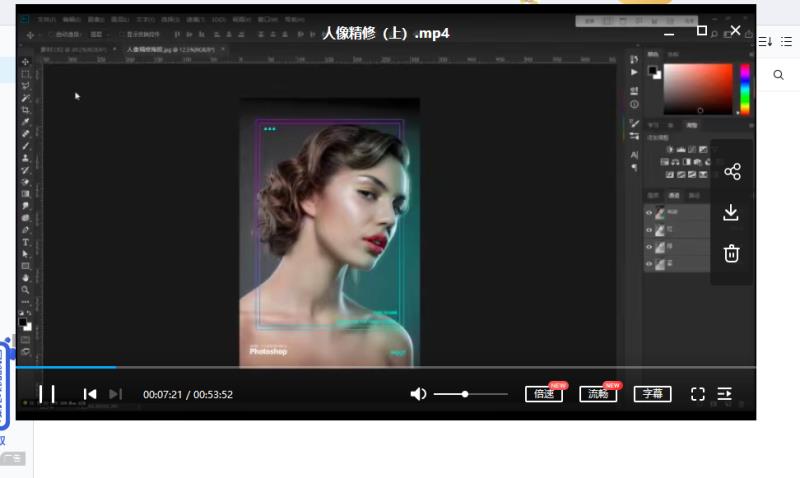The width and height of the screenshot is (800, 478).
Task: Hide the 红 channel via eye icon
Action: coord(649,230)
